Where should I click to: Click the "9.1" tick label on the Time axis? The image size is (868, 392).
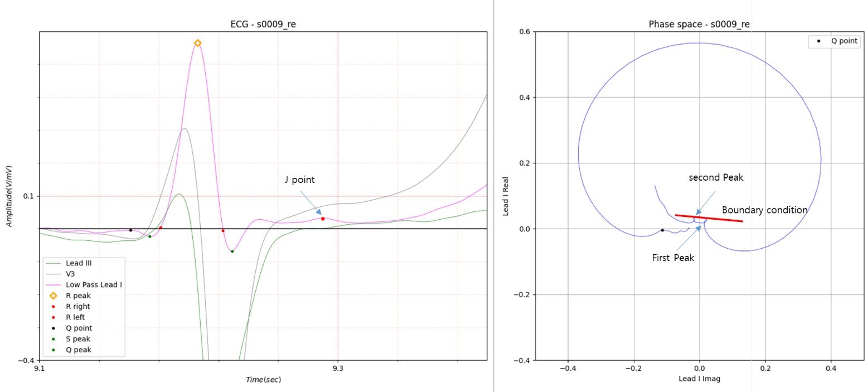pos(40,368)
